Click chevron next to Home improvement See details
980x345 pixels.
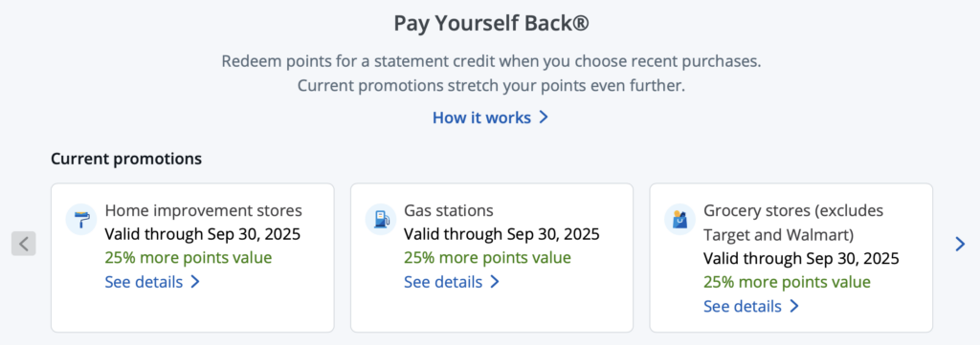tap(194, 282)
